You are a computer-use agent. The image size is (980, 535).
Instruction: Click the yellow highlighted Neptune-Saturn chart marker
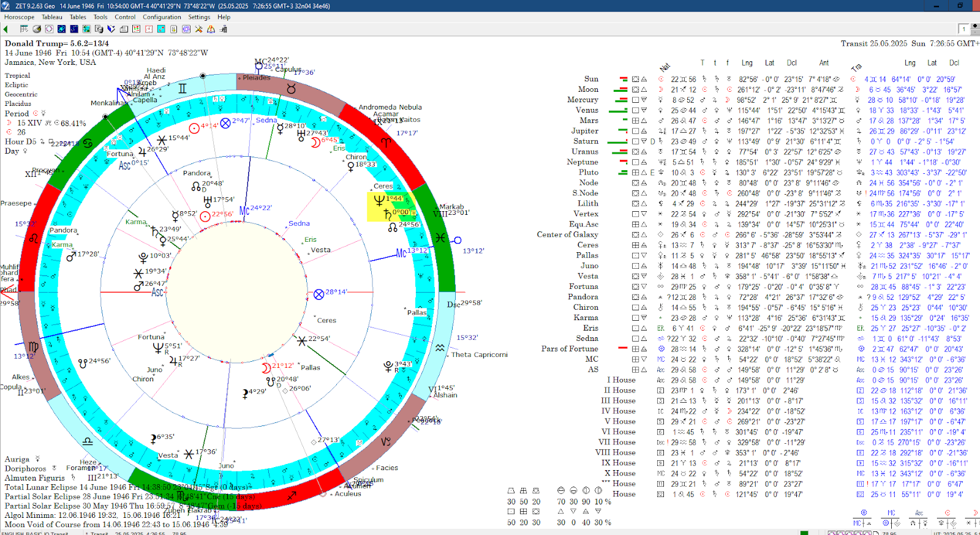(x=391, y=206)
